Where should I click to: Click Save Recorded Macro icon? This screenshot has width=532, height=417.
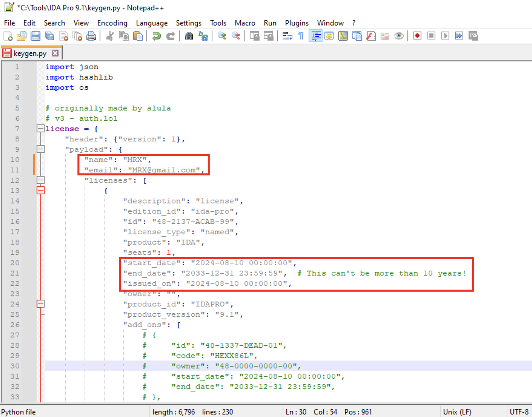[x=473, y=36]
